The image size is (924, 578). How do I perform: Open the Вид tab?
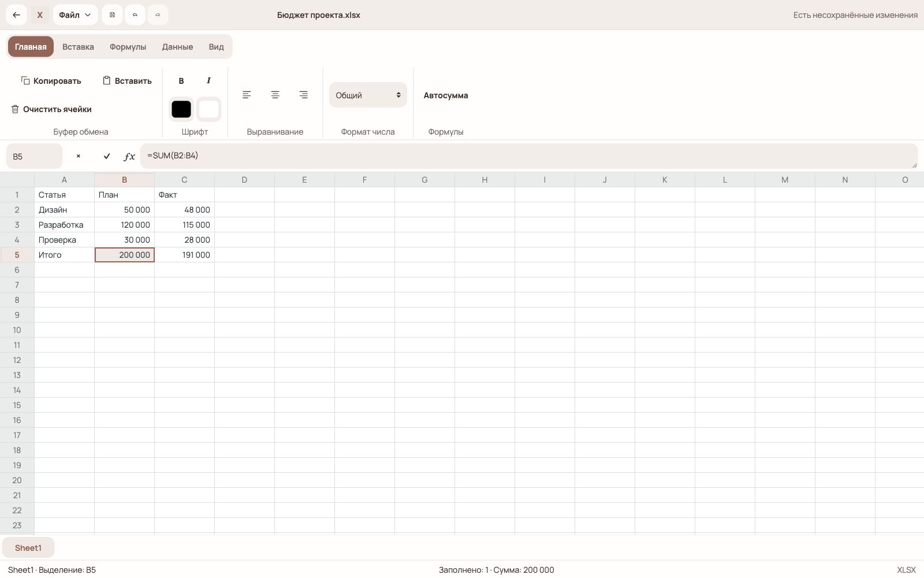216,47
